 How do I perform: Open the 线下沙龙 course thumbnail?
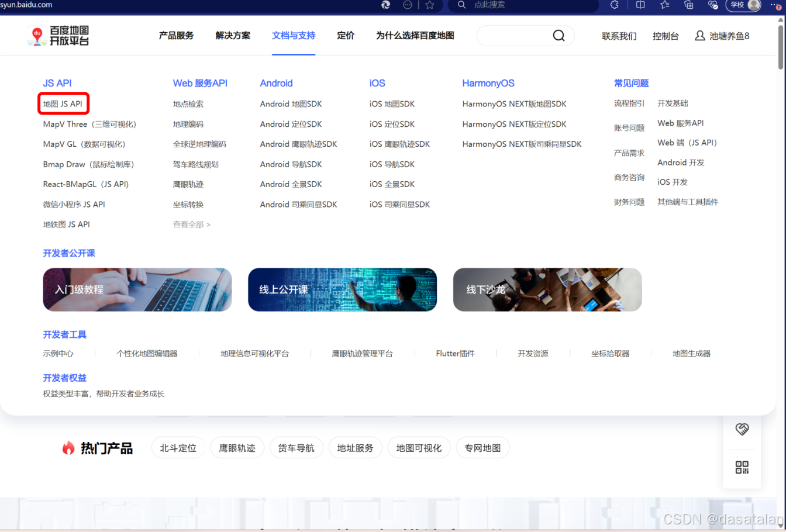(547, 289)
